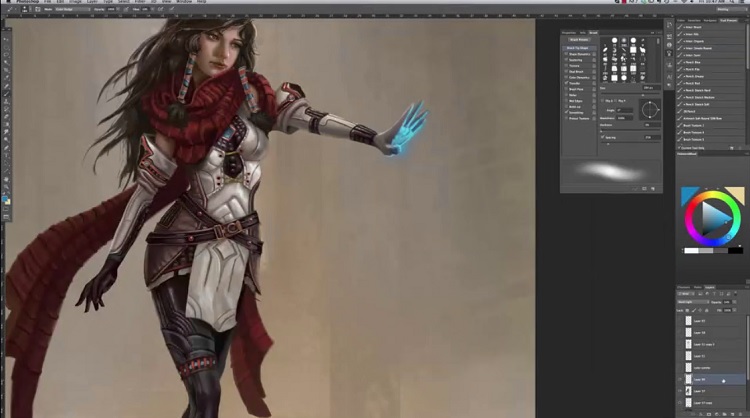This screenshot has height=418, width=750.
Task: Open the Window menu
Action: pos(184,1)
